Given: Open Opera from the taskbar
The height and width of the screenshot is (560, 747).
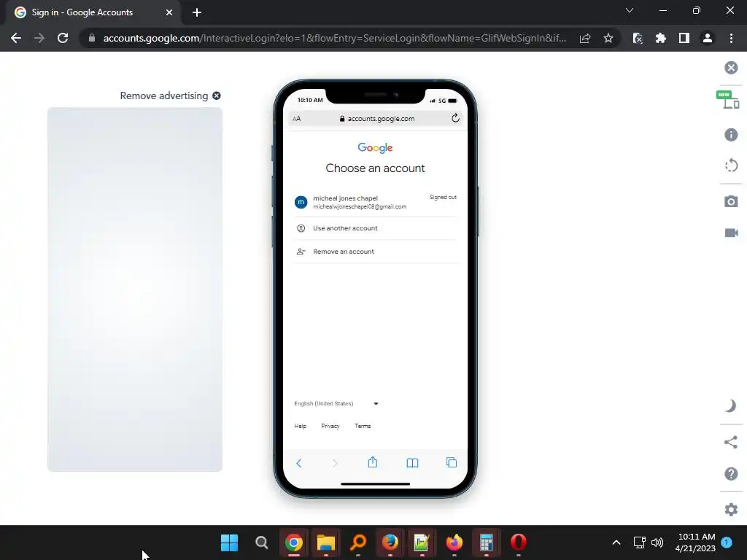Looking at the screenshot, I should click(519, 542).
